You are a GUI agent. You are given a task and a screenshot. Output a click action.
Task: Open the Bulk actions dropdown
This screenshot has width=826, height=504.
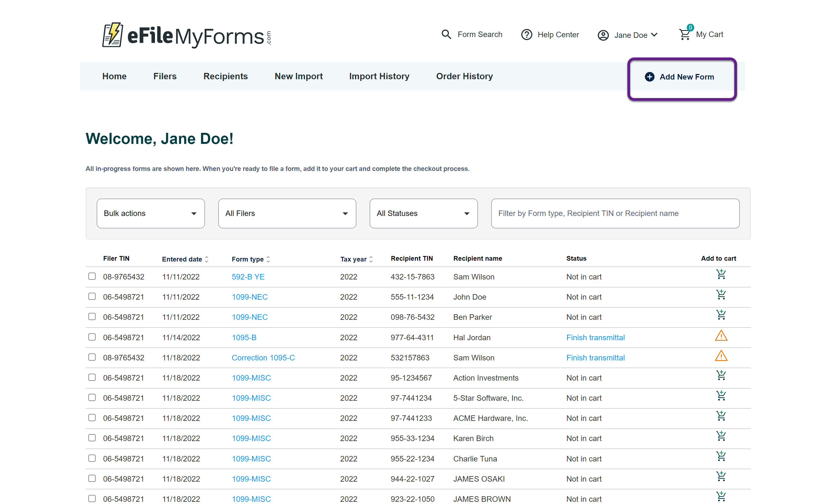click(x=151, y=213)
